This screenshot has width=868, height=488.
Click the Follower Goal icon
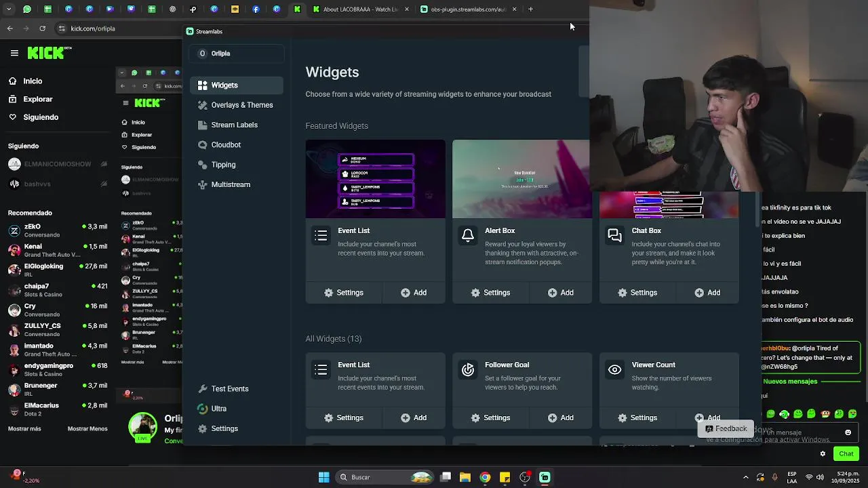468,369
